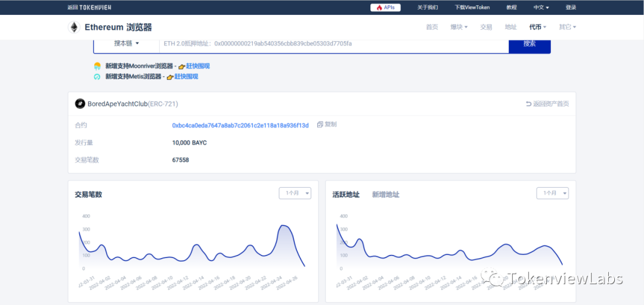Image resolution: width=644 pixels, height=305 pixels.
Task: Open the BAYC contract address link
Action: click(240, 125)
